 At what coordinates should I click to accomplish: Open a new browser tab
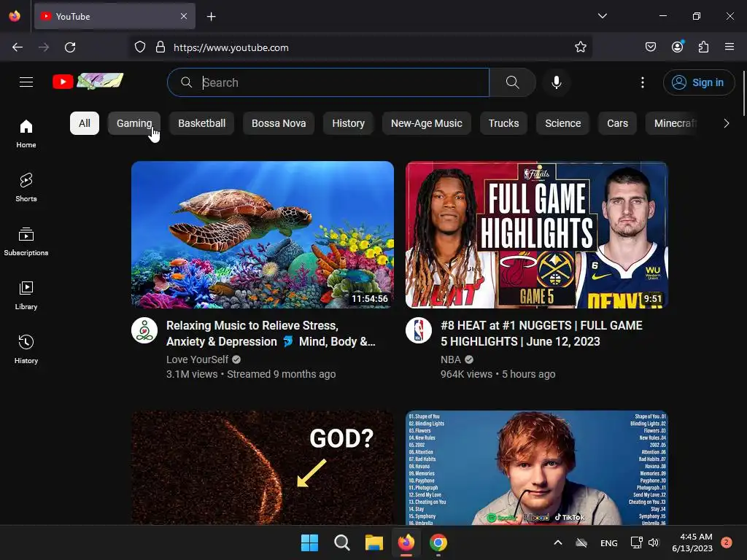click(211, 17)
